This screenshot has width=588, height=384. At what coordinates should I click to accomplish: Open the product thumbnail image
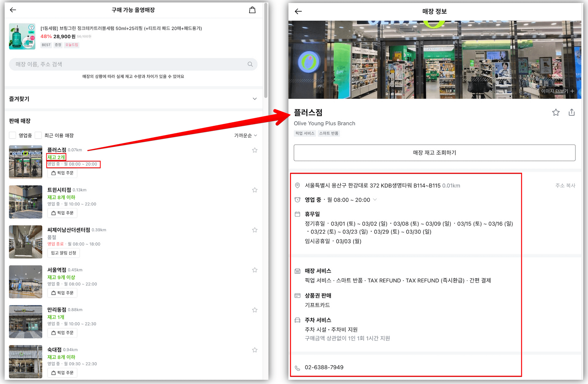pos(22,36)
